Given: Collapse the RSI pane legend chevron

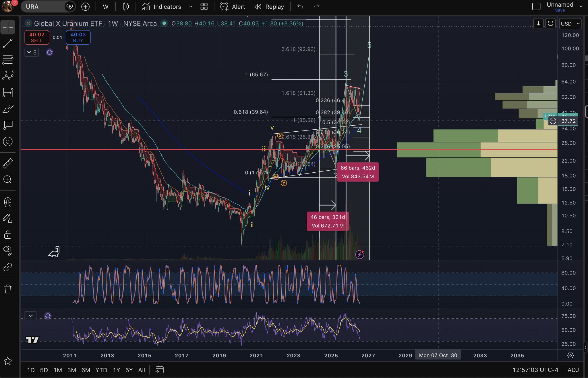Looking at the screenshot, I should tap(31, 316).
